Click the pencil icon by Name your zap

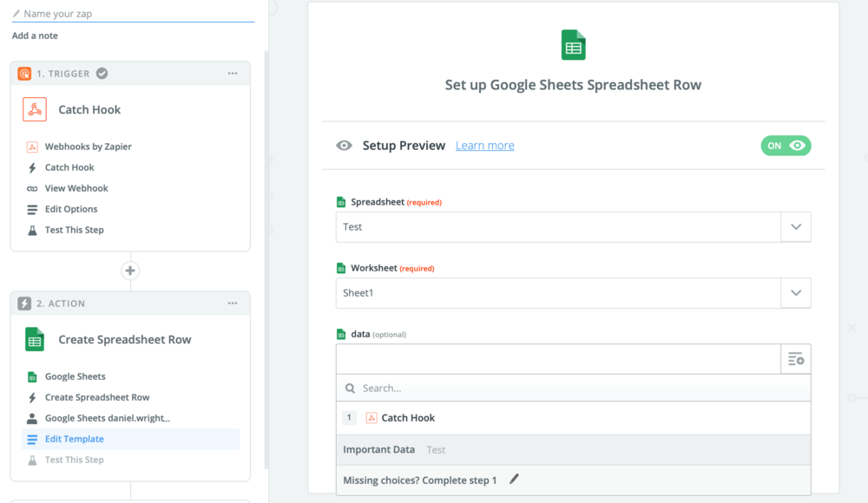16,14
